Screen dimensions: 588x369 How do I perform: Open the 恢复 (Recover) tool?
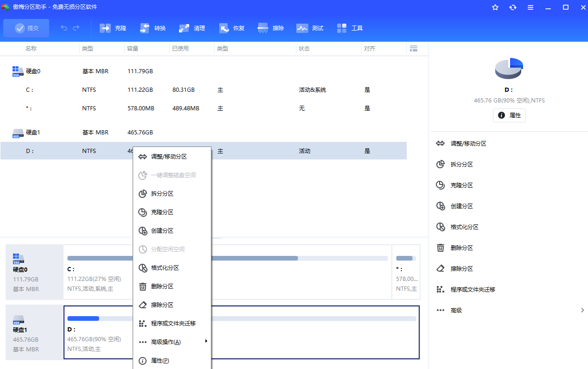(231, 28)
